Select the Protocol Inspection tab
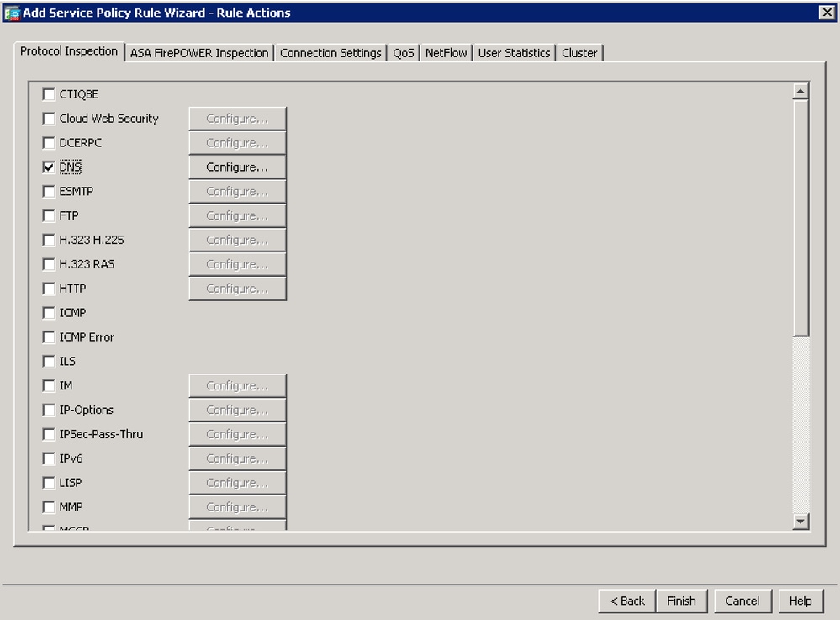840x620 pixels. click(69, 51)
